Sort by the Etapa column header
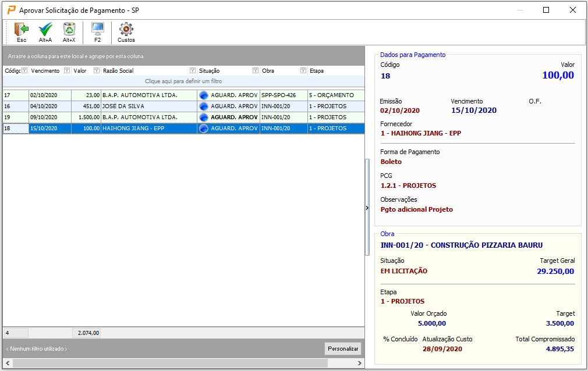 coord(317,70)
